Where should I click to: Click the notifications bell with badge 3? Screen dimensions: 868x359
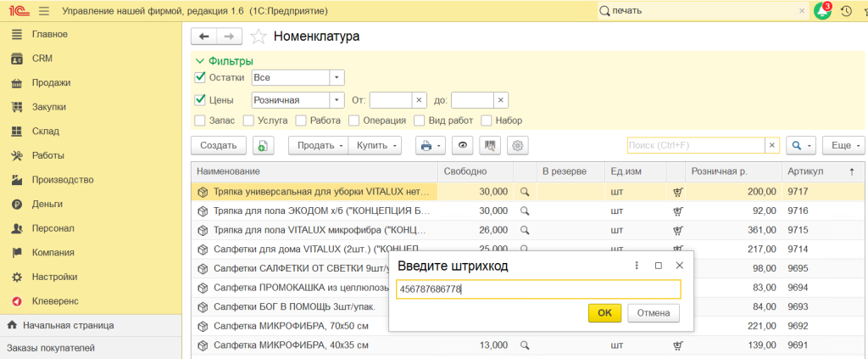point(823,10)
